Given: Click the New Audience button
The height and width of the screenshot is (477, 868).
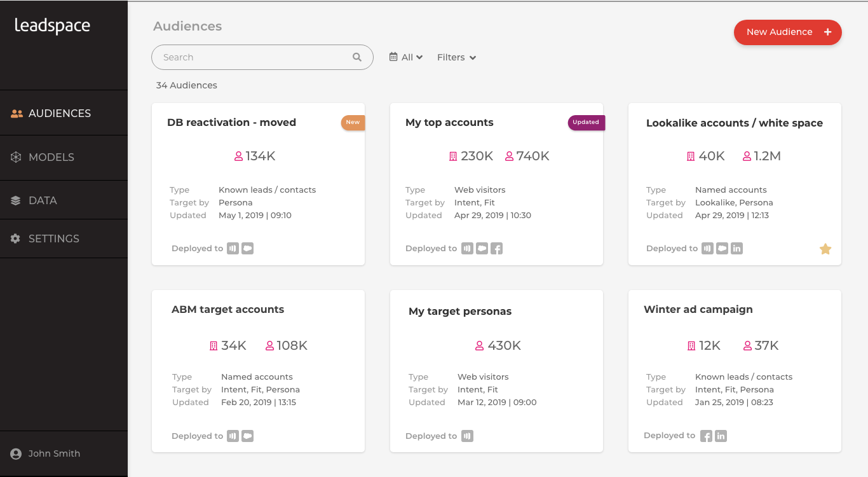Looking at the screenshot, I should [787, 32].
